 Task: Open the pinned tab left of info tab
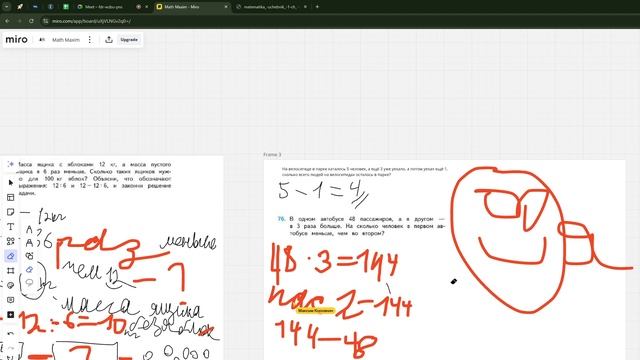click(x=35, y=7)
